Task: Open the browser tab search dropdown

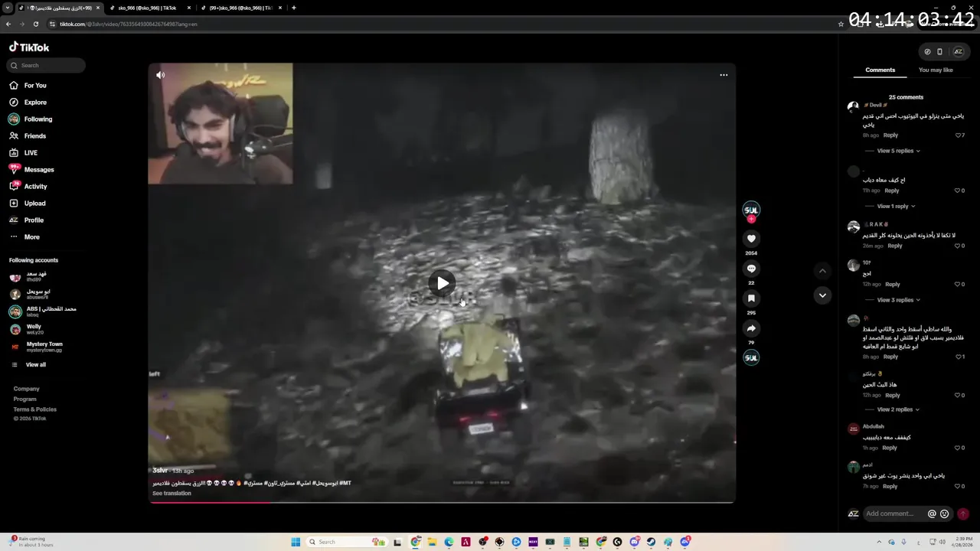Action: 7,8
